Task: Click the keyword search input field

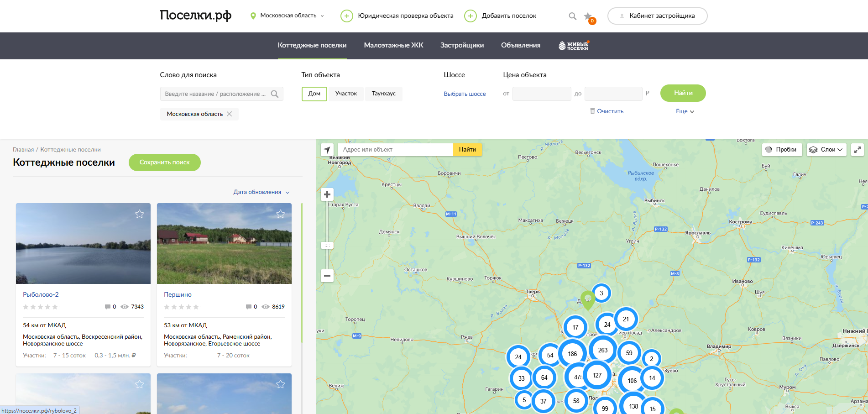Action: click(222, 94)
